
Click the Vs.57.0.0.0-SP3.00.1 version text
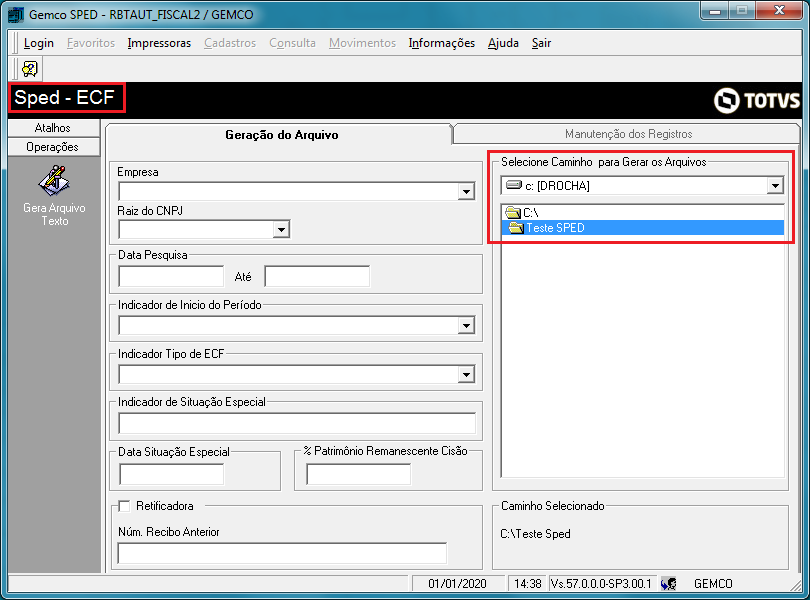[x=601, y=584]
